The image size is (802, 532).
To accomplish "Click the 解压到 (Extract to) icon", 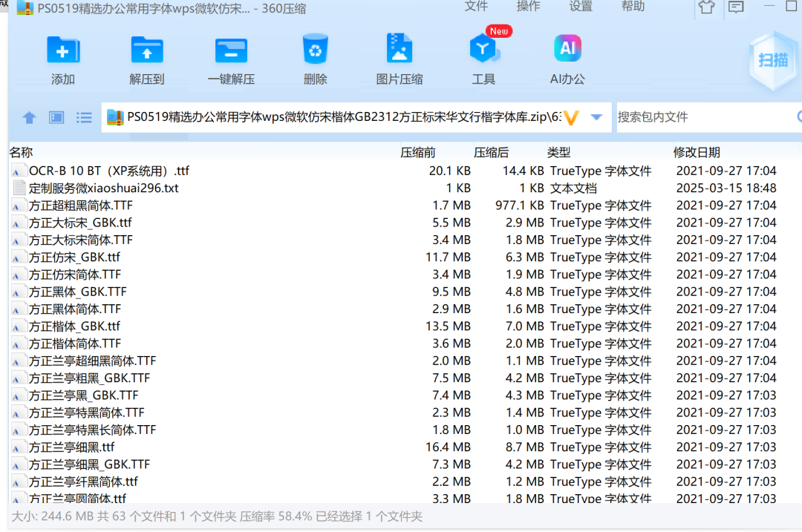I will click(147, 50).
